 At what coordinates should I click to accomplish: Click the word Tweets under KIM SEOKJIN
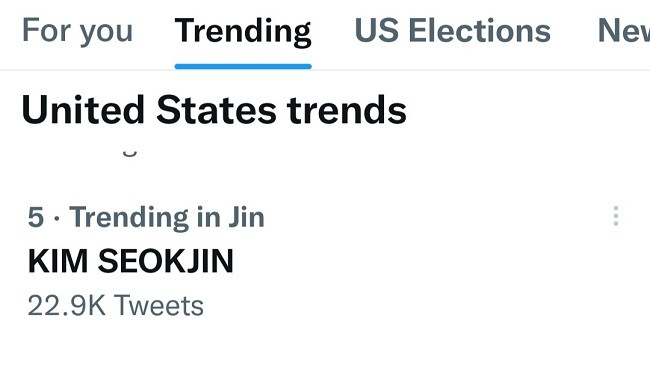tap(159, 305)
